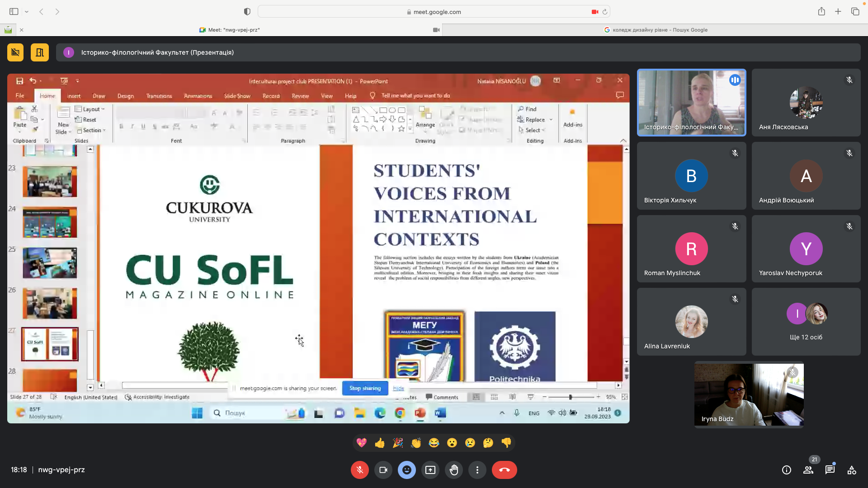Click the yellow layout icon at top left

click(40, 52)
